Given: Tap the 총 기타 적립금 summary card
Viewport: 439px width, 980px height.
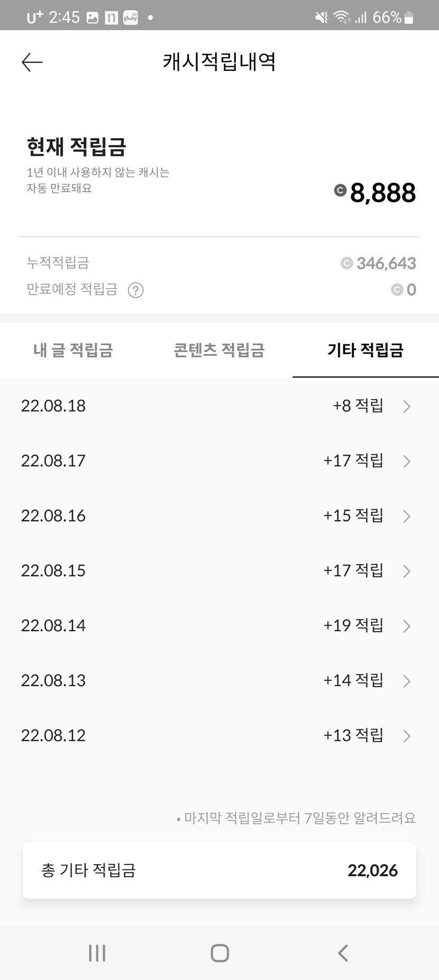Looking at the screenshot, I should [219, 870].
